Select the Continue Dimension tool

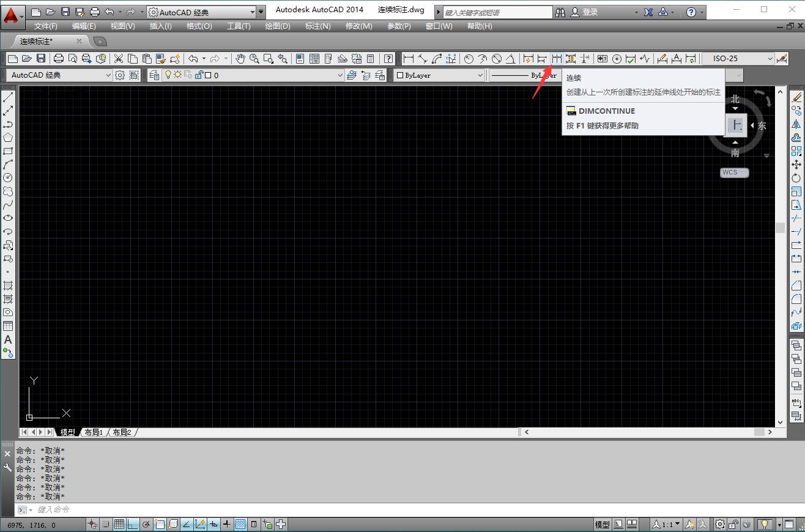pos(557,59)
